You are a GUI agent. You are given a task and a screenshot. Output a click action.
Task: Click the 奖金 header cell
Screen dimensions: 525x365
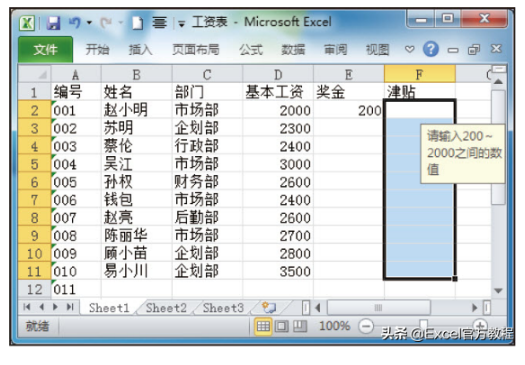click(349, 92)
